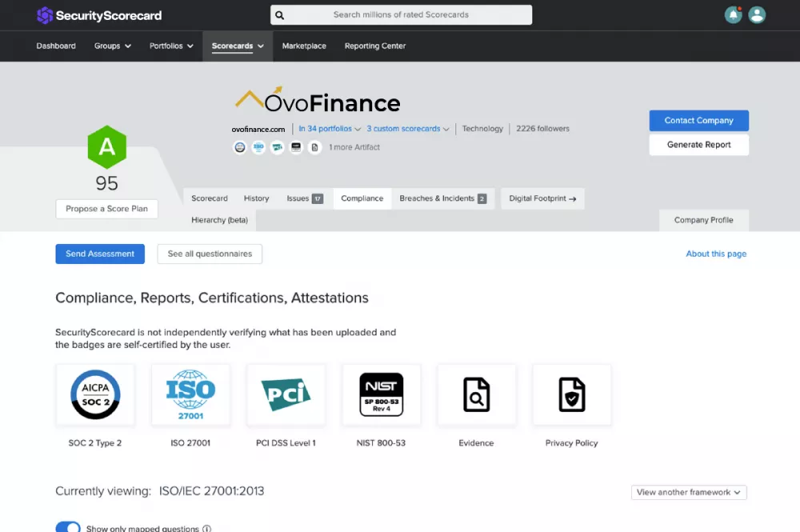Click the ovofinance.com domain text
The width and height of the screenshot is (800, 532).
pos(258,129)
